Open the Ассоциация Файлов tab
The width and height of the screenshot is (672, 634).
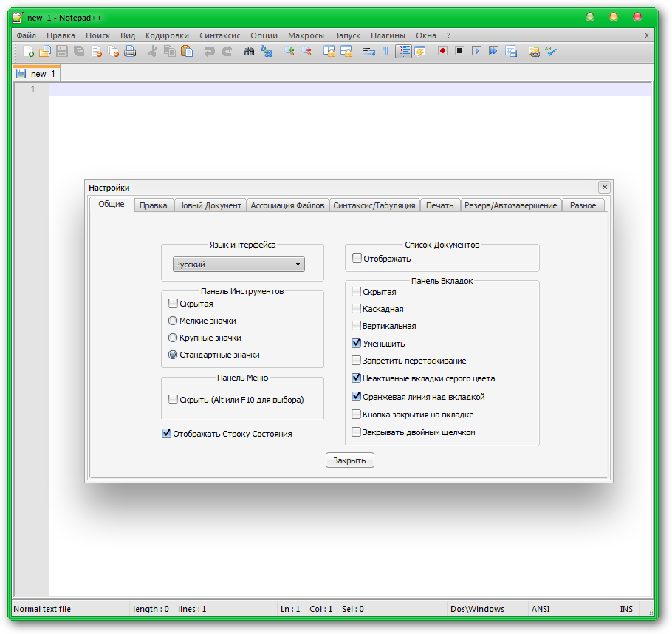[287, 205]
